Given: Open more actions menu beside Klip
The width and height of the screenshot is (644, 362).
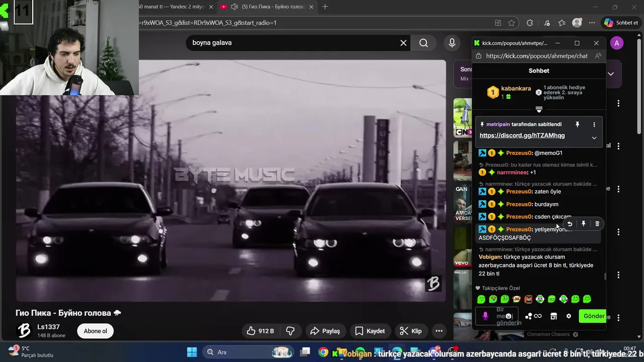Looking at the screenshot, I should 439,331.
